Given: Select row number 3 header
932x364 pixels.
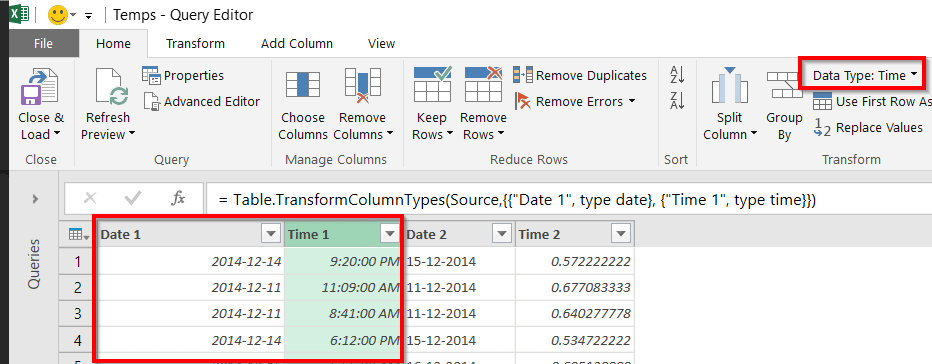Looking at the screenshot, I should pos(77,313).
